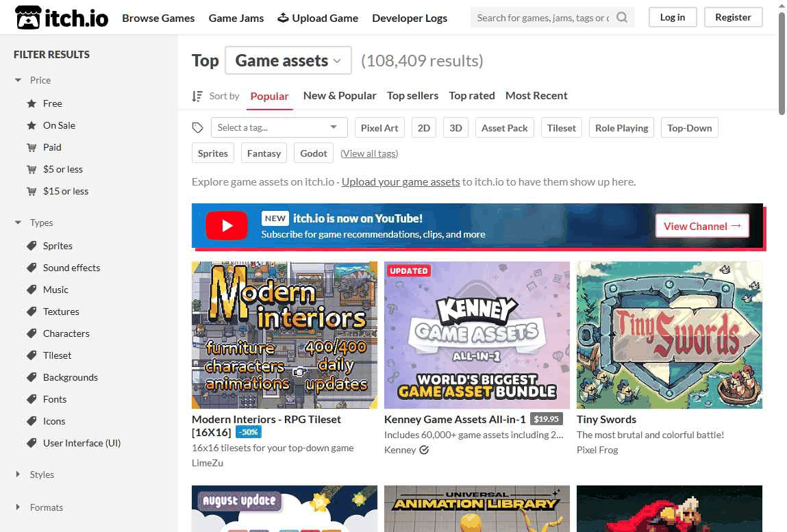Click the YouTube play logo in banner
Viewport: 787px width, 532px height.
tap(226, 226)
